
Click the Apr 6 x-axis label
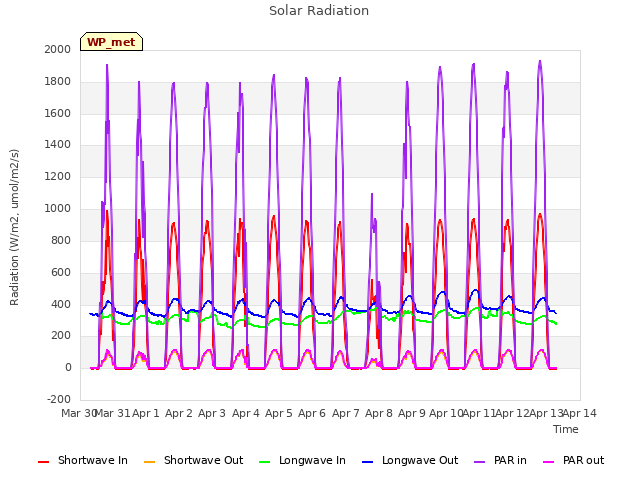tap(312, 413)
